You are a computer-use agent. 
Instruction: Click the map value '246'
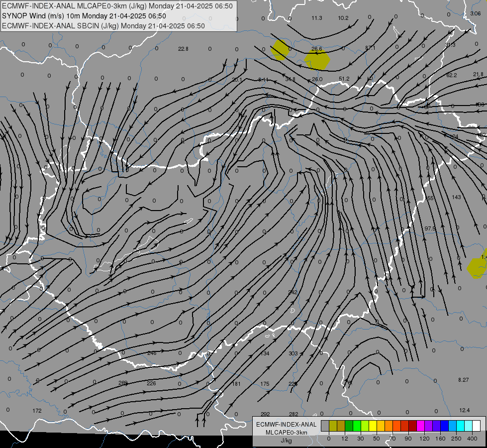pyautogui.click(x=152, y=353)
